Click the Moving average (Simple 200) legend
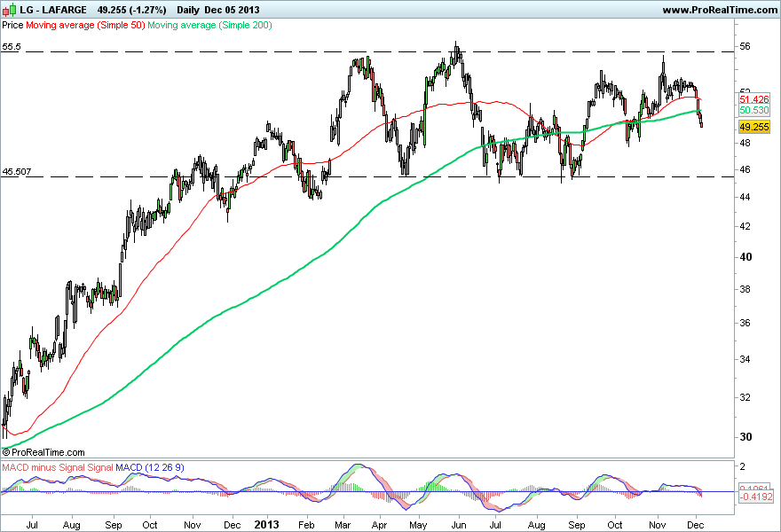 209,25
